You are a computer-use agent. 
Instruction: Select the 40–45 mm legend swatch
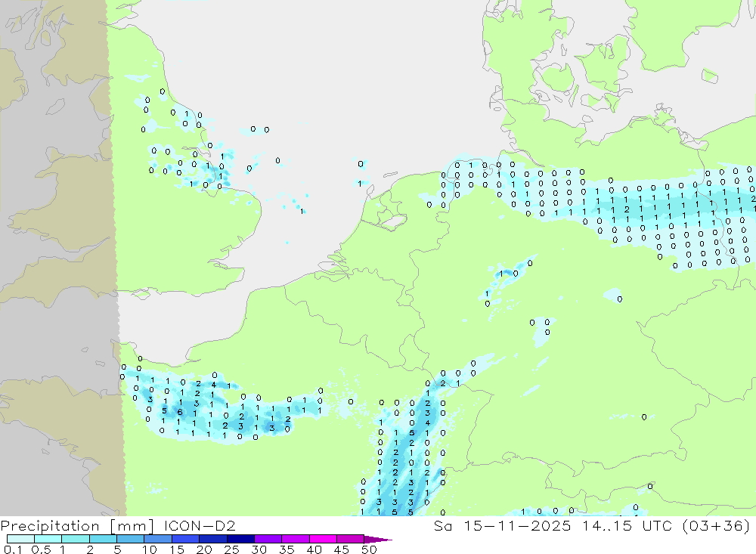323,539
